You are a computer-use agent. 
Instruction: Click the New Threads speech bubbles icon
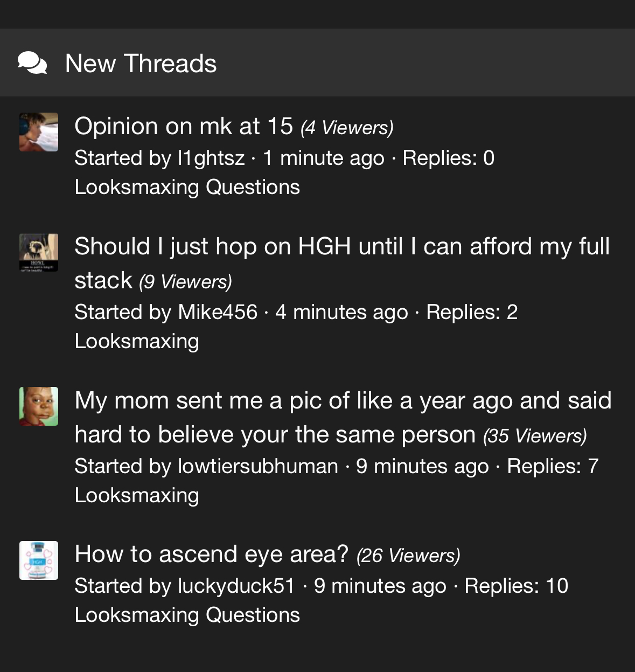pos(32,63)
